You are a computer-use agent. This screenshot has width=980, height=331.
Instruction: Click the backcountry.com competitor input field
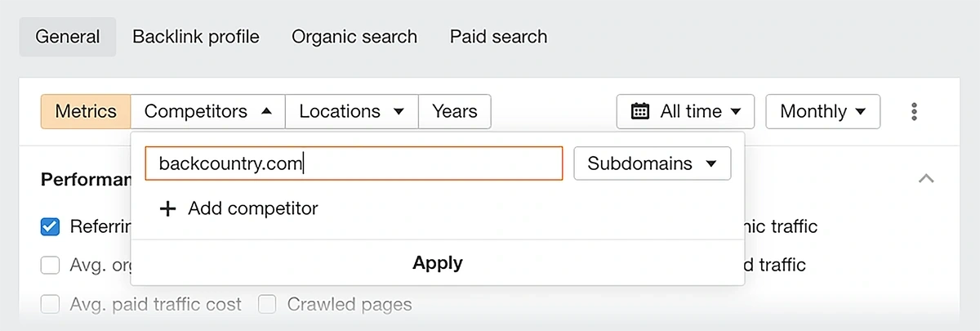click(354, 163)
